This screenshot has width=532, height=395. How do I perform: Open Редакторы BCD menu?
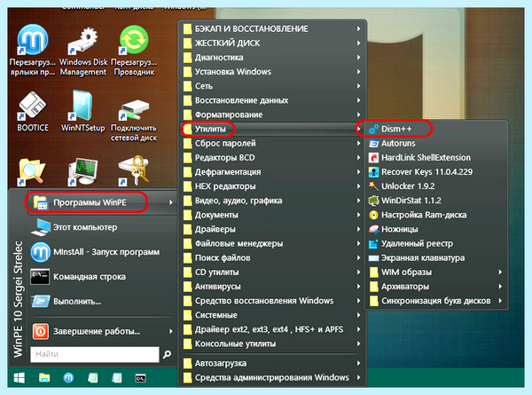(x=272, y=158)
